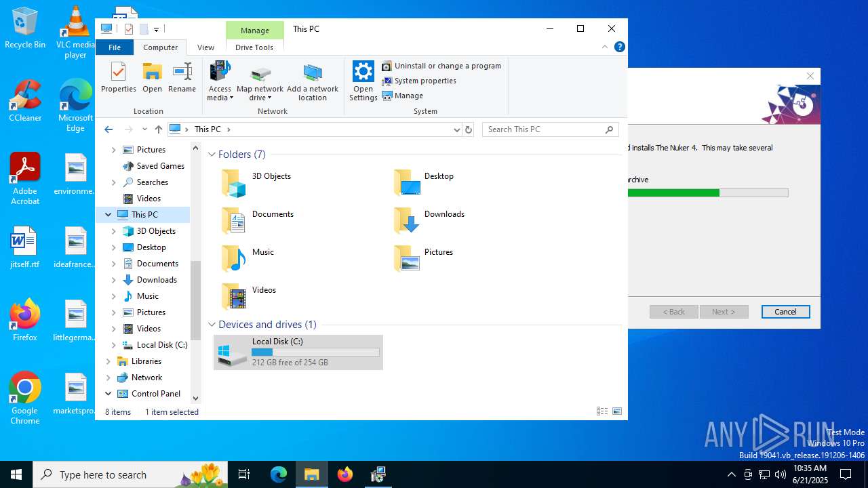Expand the address bar history dropdown
This screenshot has width=868, height=488.
coord(456,129)
